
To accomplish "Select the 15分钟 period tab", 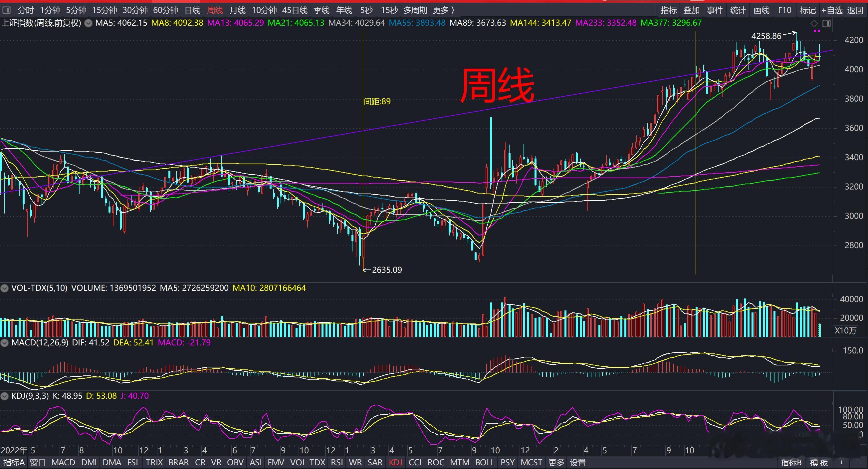I will coord(105,10).
